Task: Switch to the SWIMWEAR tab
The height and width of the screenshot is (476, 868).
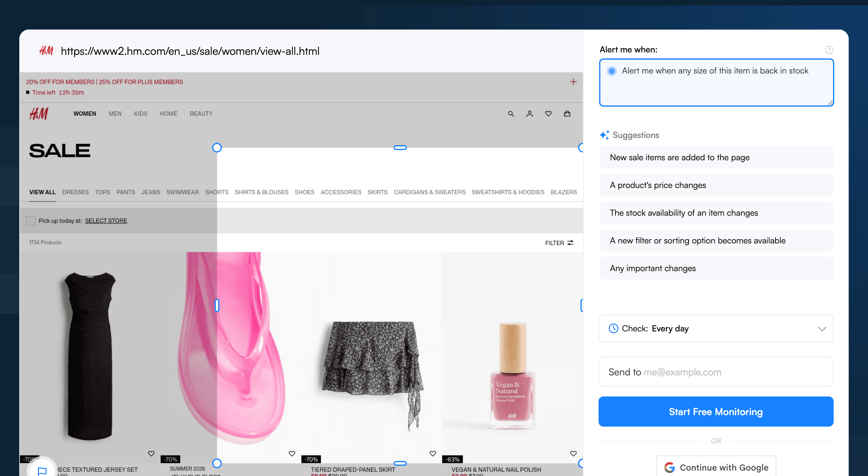Action: point(183,192)
